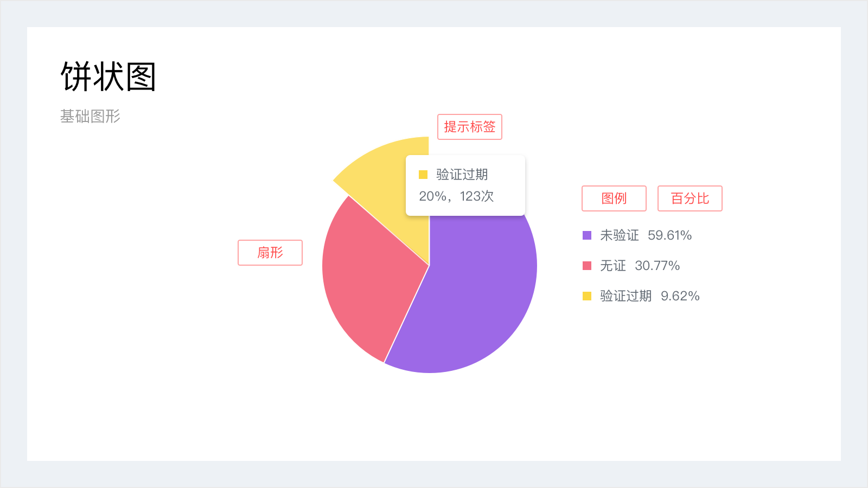Image resolution: width=868 pixels, height=488 pixels.
Task: Click the yellow legend swatch beside 9.62%
Action: coord(587,296)
